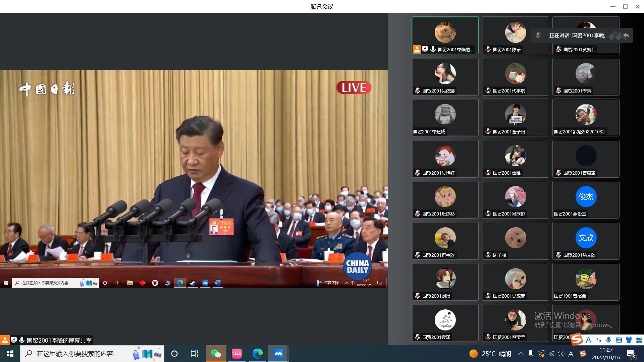This screenshot has width=644, height=362.
Task: Select the 文欣 blue avatar of 喻文欣
Action: point(586,238)
